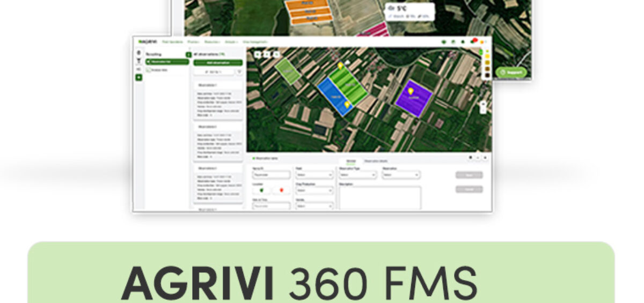Viewport: 644px width, 303px height.
Task: Open notifications icon with red badge
Action: pos(473,41)
